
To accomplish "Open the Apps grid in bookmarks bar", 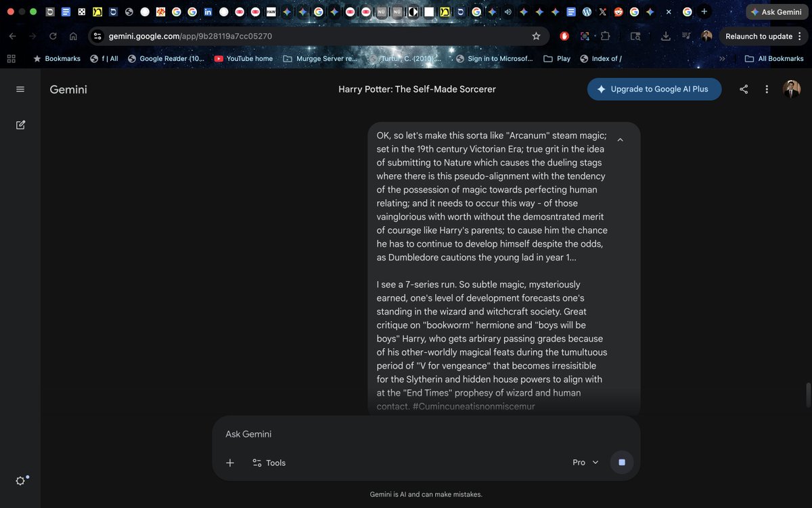I will (11, 58).
